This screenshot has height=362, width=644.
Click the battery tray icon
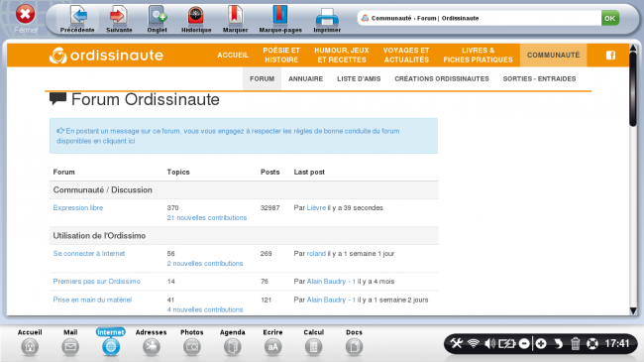pos(507,343)
